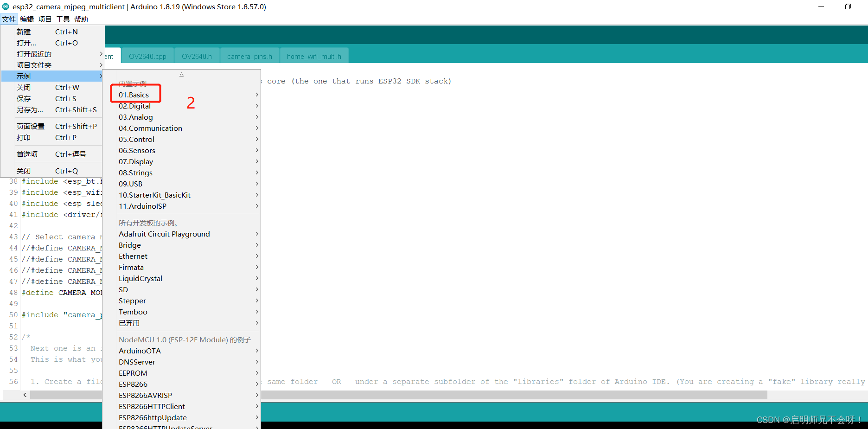The height and width of the screenshot is (429, 868).
Task: Select the EEPROM examples entry
Action: coord(133,373)
